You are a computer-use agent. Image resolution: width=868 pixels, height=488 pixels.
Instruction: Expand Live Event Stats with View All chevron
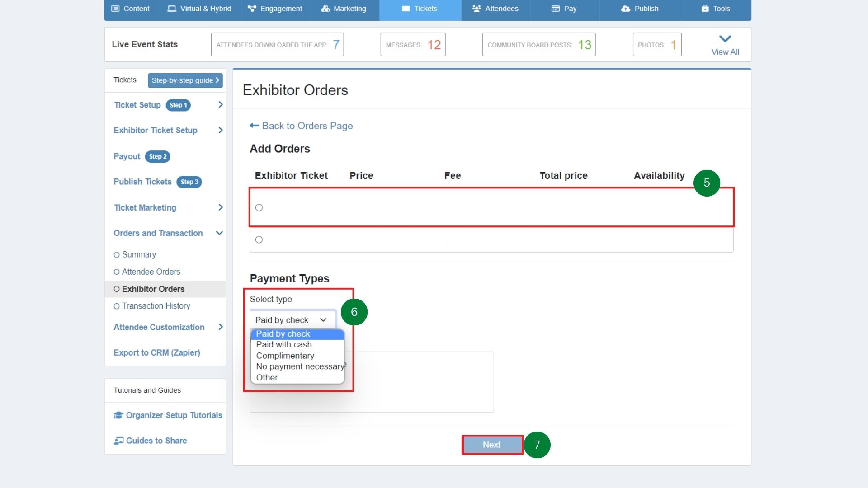point(725,39)
